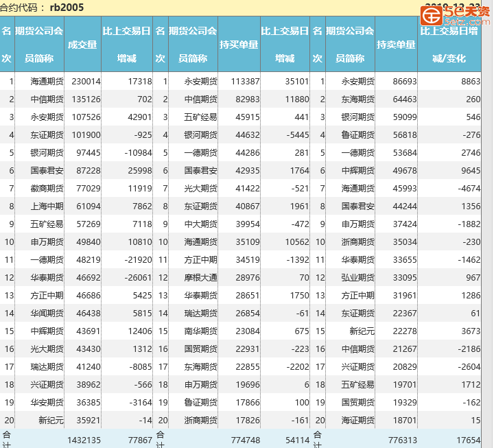This screenshot has width=494, height=448.
Task: Select 中辉期货 in the short positions list
Action: click(358, 171)
